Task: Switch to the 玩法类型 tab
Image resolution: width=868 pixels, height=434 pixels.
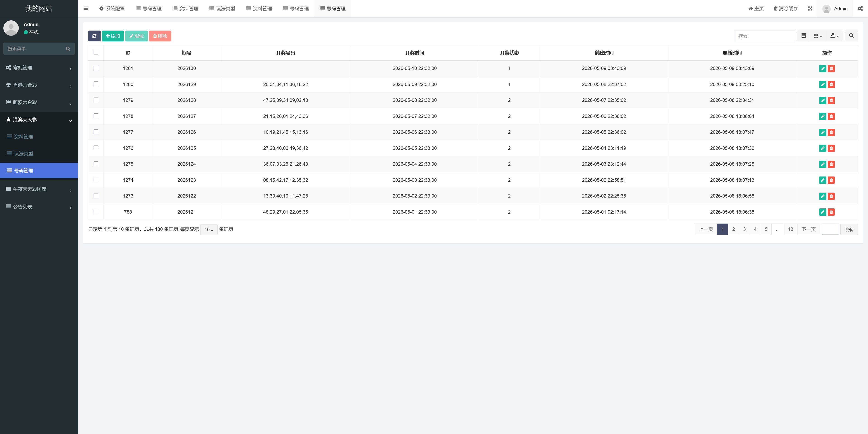Action: click(222, 8)
